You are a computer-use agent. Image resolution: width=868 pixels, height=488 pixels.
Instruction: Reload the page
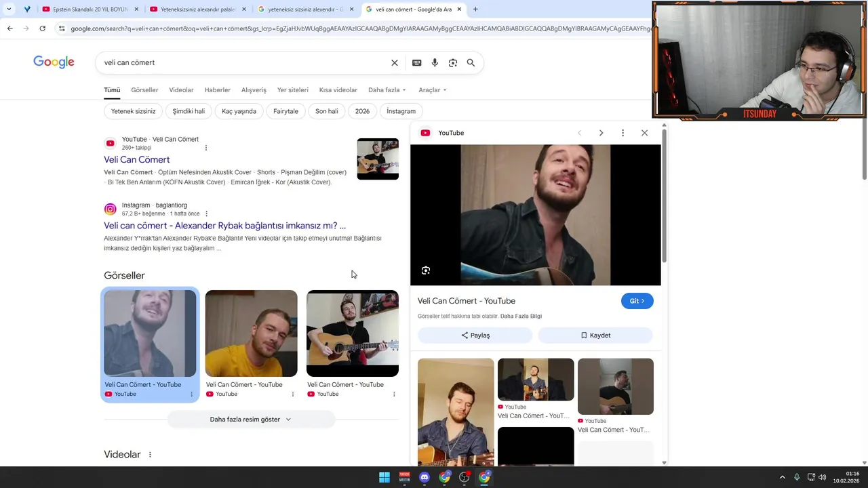pos(42,28)
